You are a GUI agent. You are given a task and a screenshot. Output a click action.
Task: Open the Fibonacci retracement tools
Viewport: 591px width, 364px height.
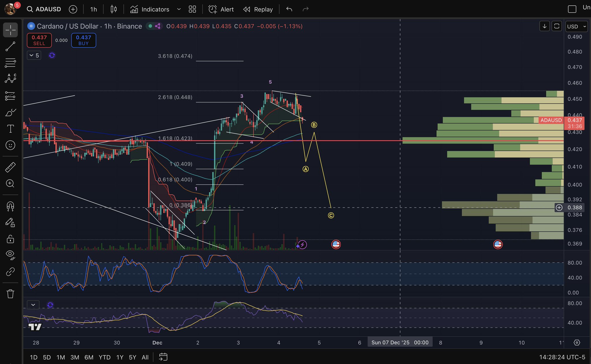point(10,63)
